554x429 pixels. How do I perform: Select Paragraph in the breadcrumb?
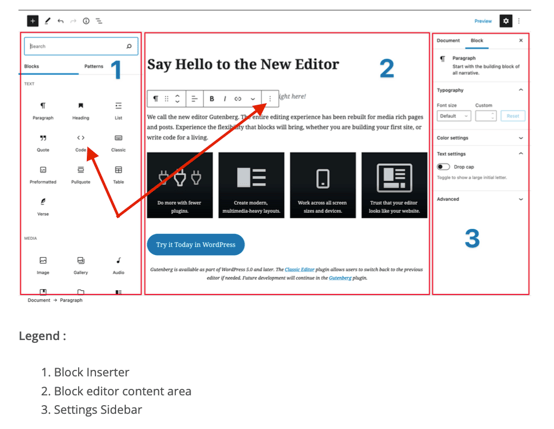[71, 300]
